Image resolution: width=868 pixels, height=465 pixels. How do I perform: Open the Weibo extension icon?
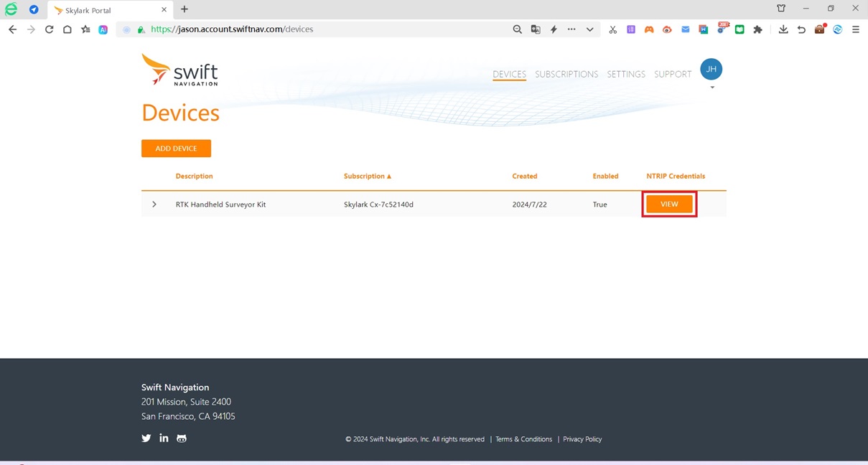[x=667, y=29]
